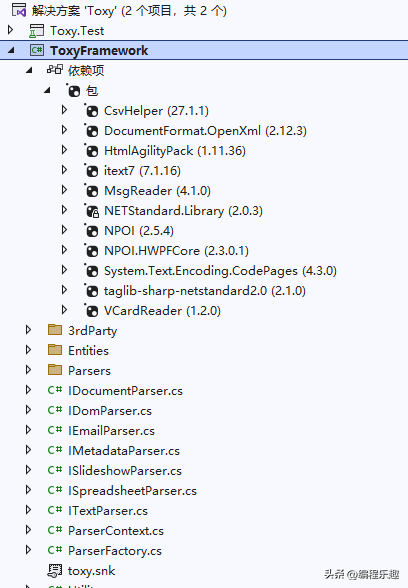Expand the Parsers folder
Screen dimensions: 408x588
click(28, 370)
